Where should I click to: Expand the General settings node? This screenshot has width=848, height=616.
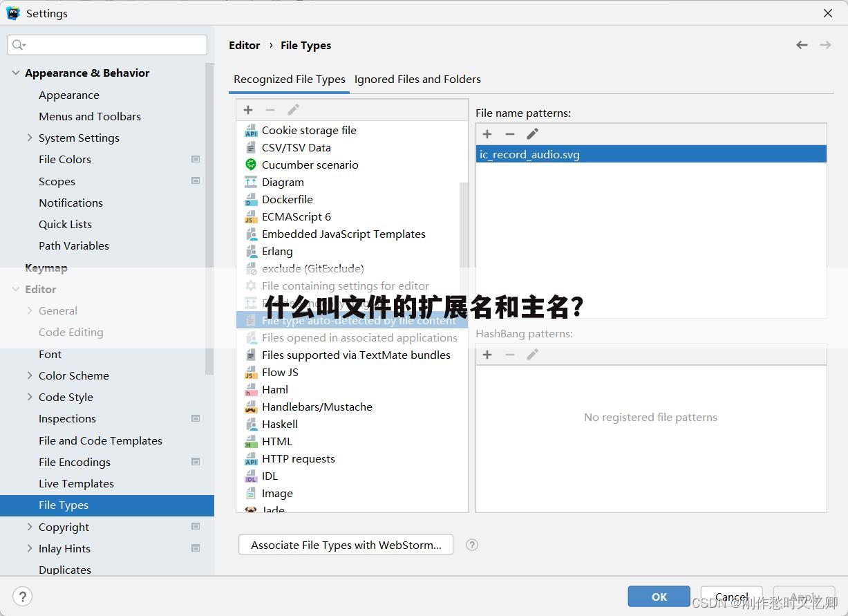(x=30, y=310)
